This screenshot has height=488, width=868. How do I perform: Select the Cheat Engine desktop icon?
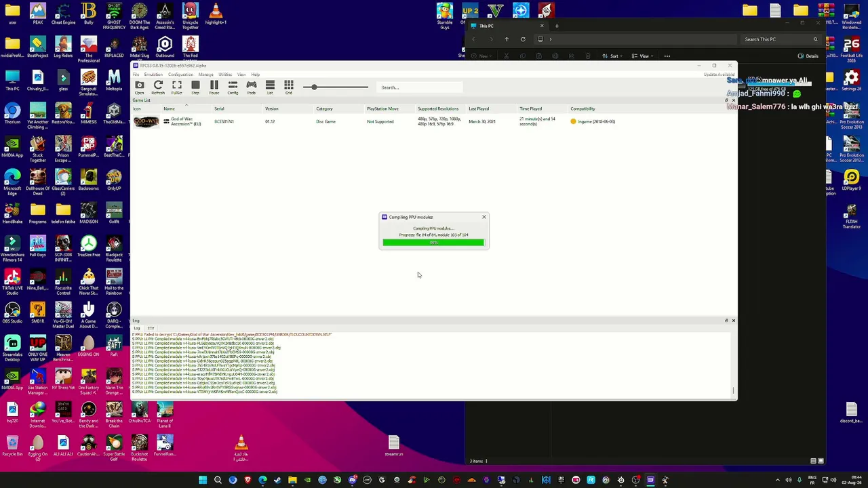click(63, 14)
